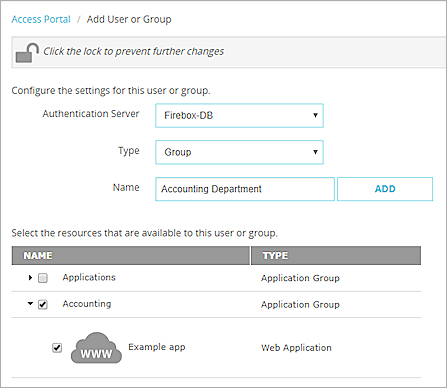Image resolution: width=447 pixels, height=388 pixels.
Task: Click the Authentication Server label
Action: [91, 114]
